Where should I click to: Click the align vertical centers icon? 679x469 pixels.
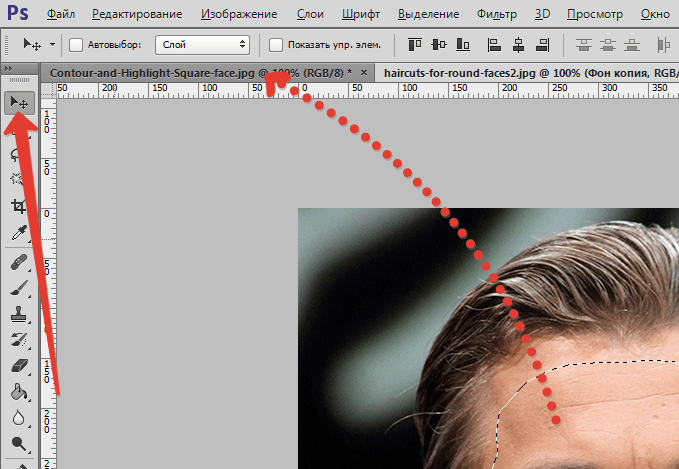tap(439, 44)
